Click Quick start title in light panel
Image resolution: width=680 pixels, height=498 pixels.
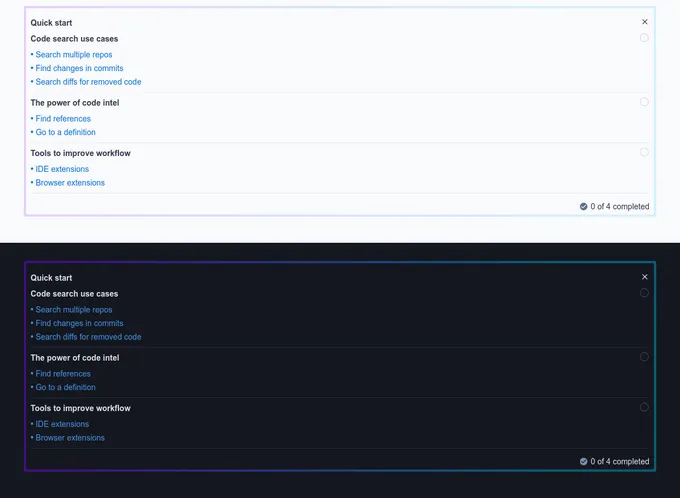coord(51,23)
